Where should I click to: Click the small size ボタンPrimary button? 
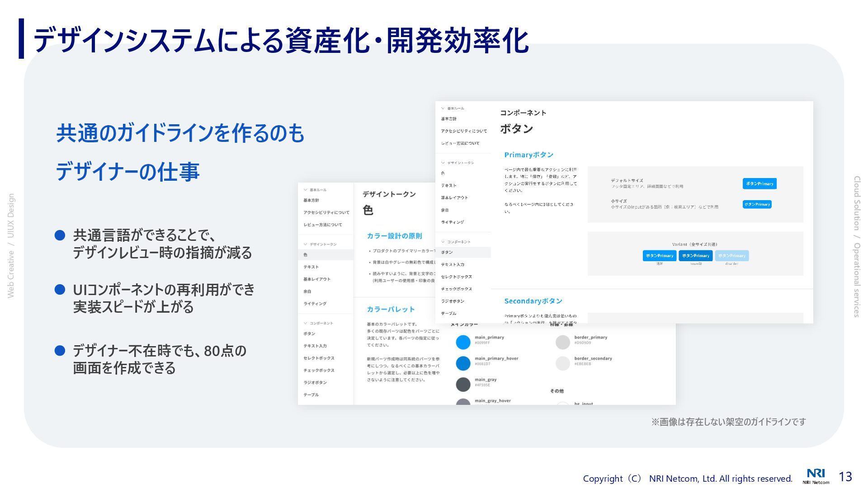pyautogui.click(x=757, y=204)
